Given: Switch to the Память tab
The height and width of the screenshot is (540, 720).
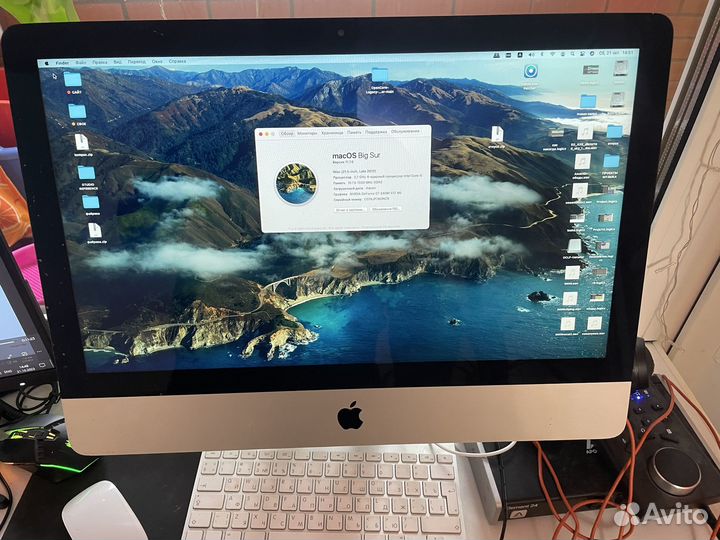Looking at the screenshot, I should tap(354, 132).
